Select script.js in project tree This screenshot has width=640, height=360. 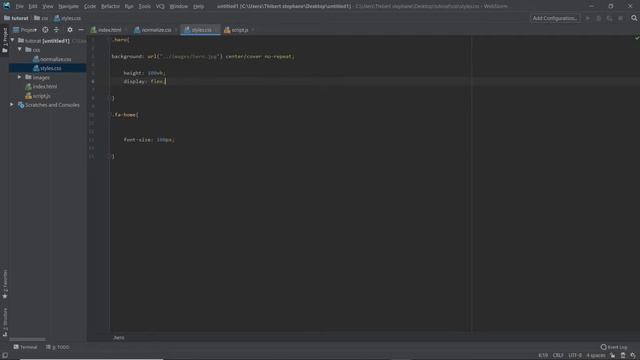pyautogui.click(x=38, y=96)
